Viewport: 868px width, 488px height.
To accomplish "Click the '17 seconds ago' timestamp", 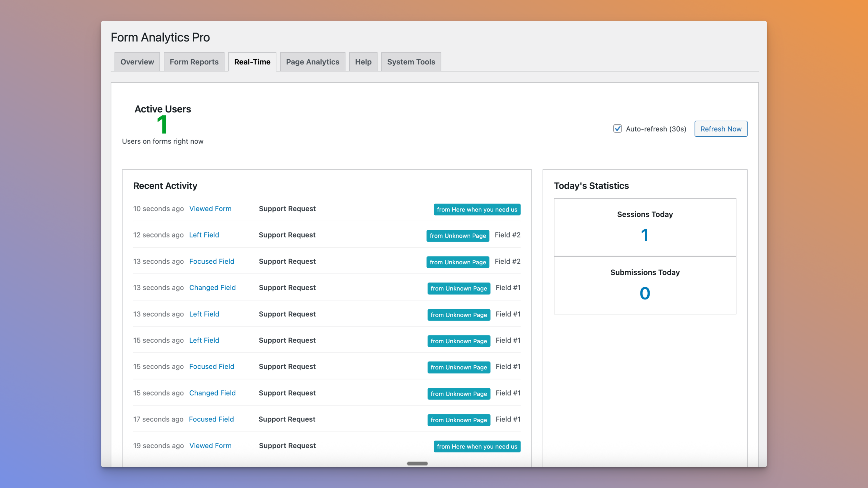I will click(x=158, y=419).
